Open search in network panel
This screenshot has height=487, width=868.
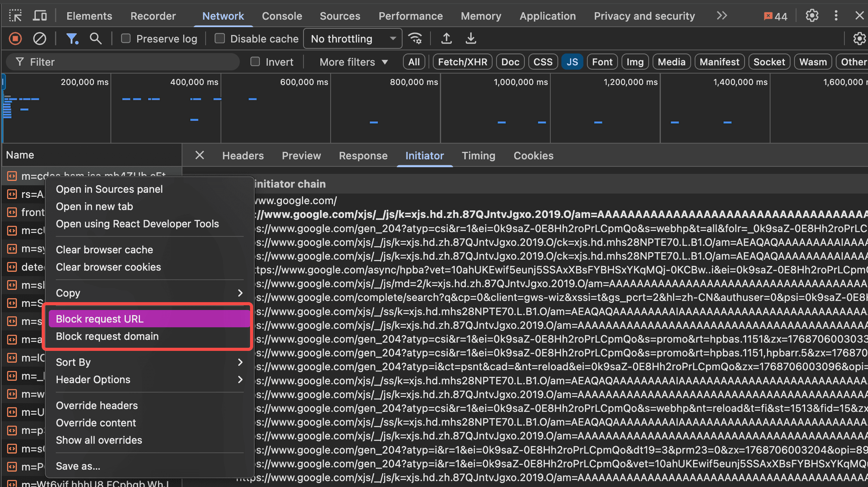click(96, 38)
